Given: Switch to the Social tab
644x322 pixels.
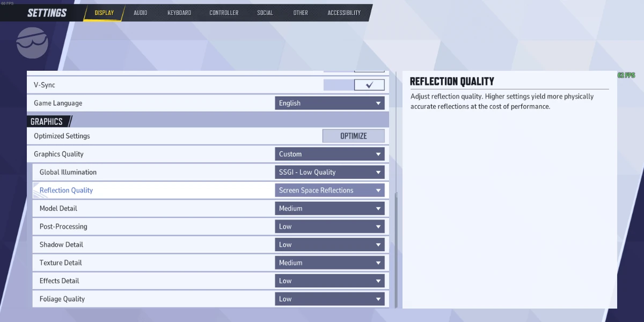Looking at the screenshot, I should pyautogui.click(x=265, y=13).
